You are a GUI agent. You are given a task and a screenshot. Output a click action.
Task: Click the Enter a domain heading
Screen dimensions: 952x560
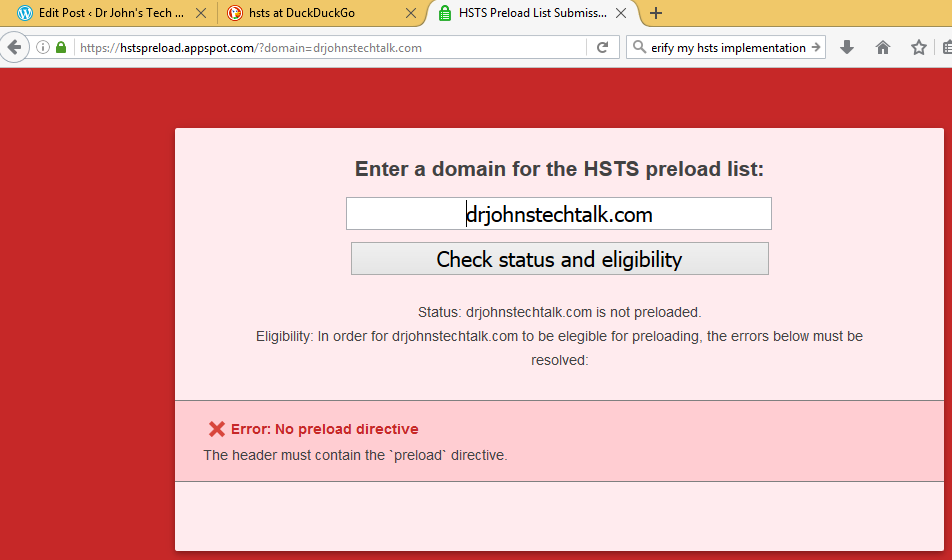559,169
